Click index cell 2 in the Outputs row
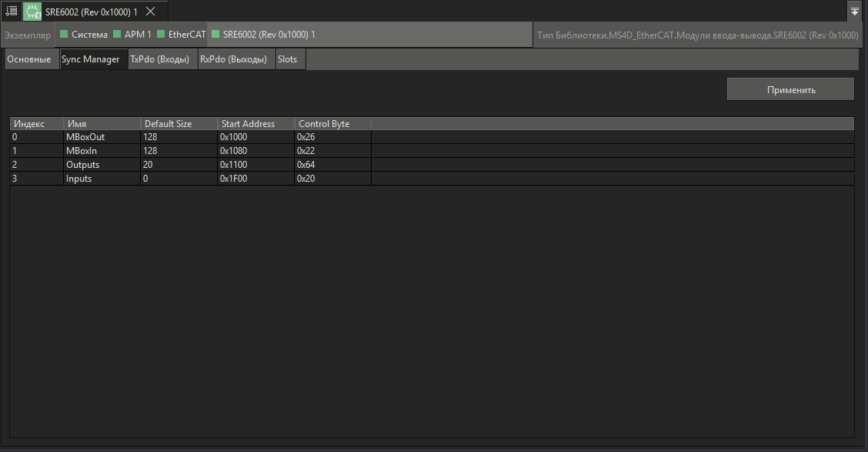This screenshot has height=452, width=868. coord(36,165)
